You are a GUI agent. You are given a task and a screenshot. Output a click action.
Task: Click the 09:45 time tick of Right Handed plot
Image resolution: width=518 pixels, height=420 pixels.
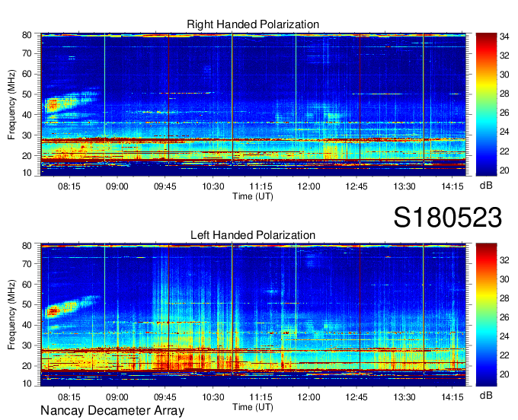165,186
